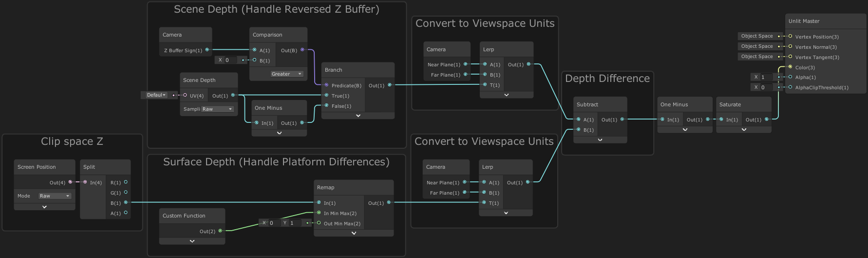
Task: Open the Screen Position Mode dropdown
Action: point(55,196)
